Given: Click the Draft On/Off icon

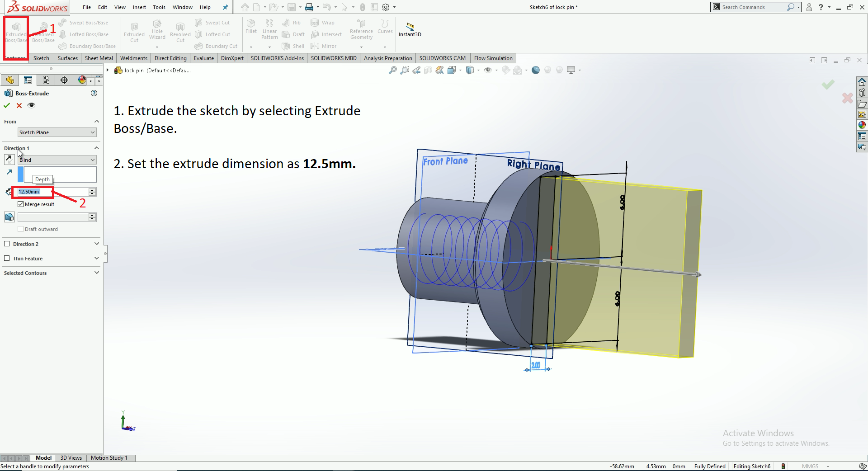Looking at the screenshot, I should pos(9,217).
